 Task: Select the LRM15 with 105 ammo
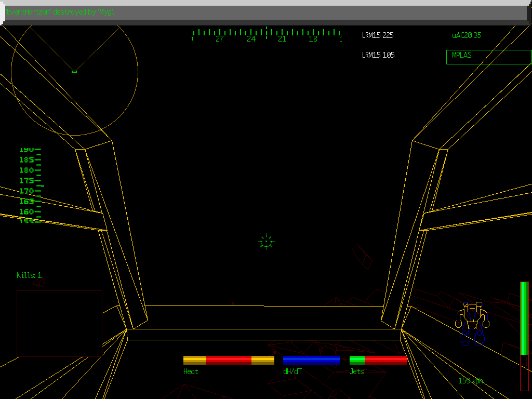tap(378, 55)
